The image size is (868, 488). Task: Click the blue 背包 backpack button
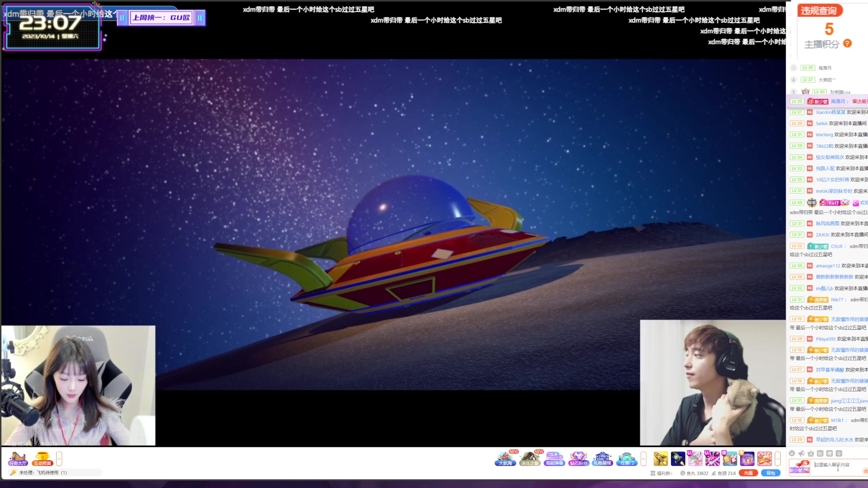(x=770, y=473)
